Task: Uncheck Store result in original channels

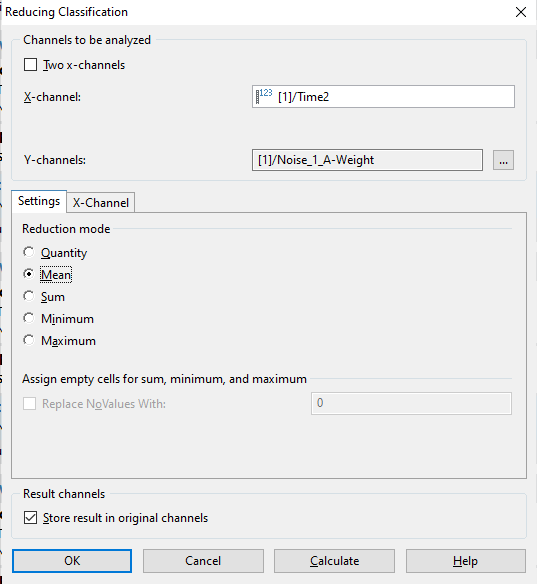Action: pos(31,518)
